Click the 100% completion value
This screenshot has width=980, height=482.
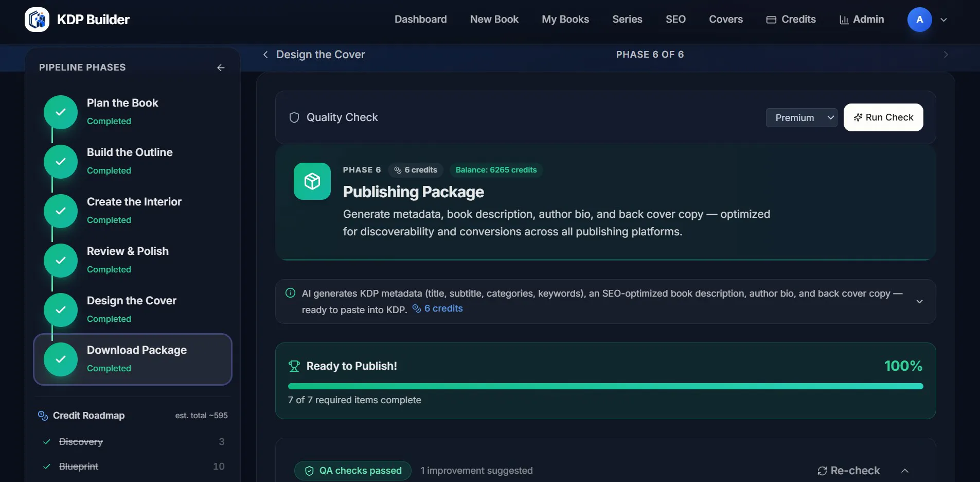(903, 366)
